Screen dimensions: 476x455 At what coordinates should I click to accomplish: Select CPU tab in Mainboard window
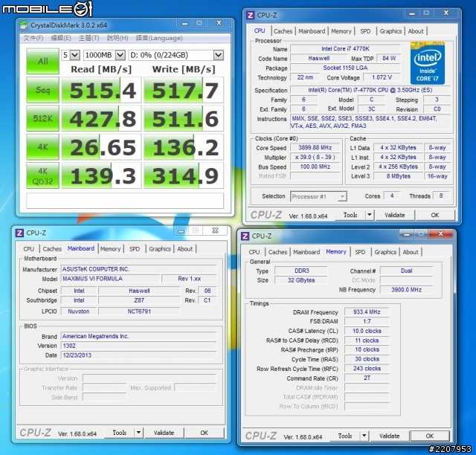29,249
